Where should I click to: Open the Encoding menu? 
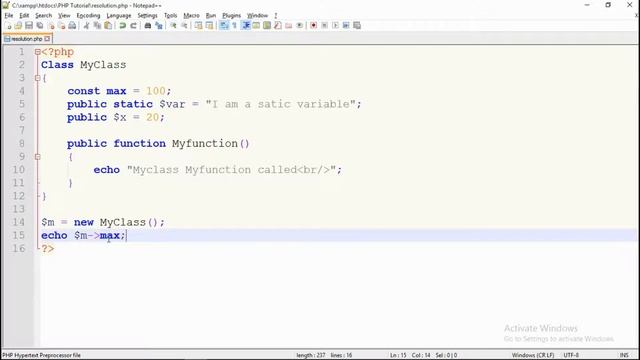88,16
